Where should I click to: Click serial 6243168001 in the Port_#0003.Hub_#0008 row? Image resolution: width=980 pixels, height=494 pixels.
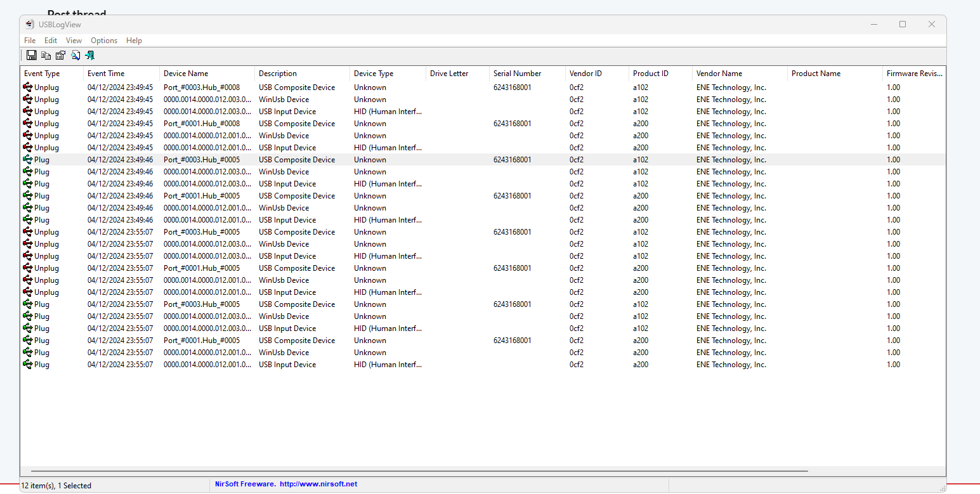(513, 88)
